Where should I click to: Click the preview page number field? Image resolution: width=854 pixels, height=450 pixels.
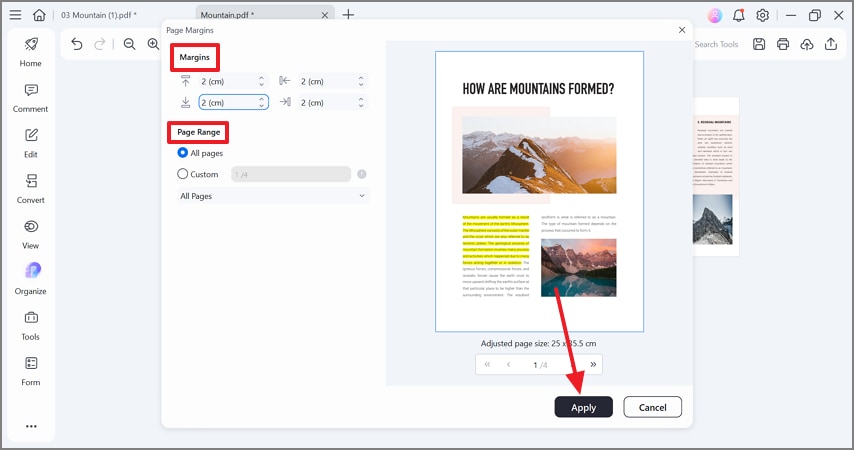pos(540,364)
